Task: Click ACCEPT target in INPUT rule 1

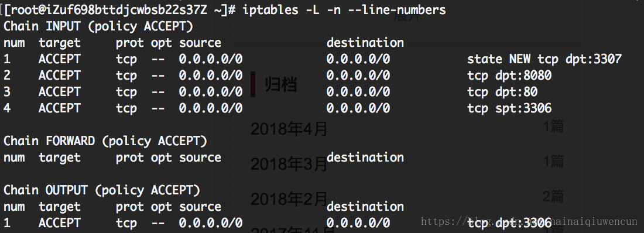Action: [x=60, y=59]
